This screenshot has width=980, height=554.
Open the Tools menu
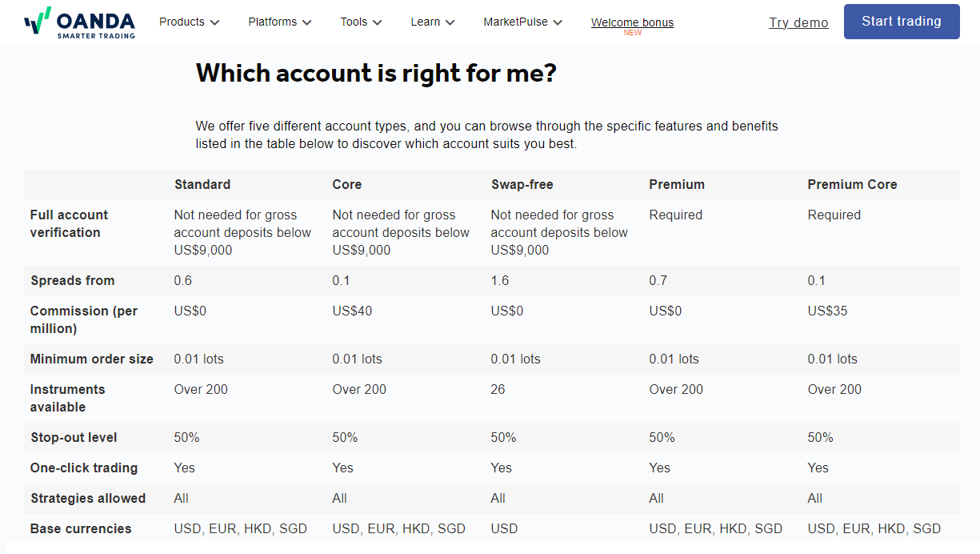pyautogui.click(x=354, y=22)
